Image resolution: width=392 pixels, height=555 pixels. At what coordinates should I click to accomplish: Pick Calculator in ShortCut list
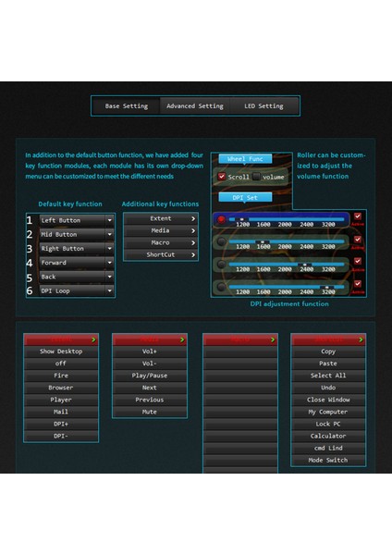[328, 436]
